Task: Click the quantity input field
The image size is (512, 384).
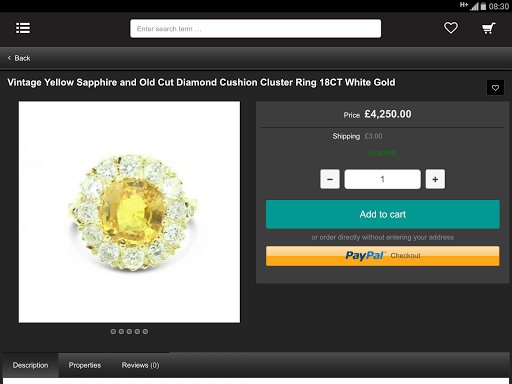Action: point(382,179)
